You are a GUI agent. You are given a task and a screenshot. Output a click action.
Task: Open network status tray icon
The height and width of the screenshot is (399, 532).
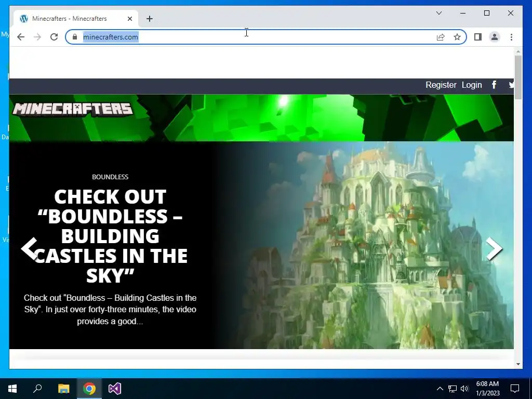(453, 389)
